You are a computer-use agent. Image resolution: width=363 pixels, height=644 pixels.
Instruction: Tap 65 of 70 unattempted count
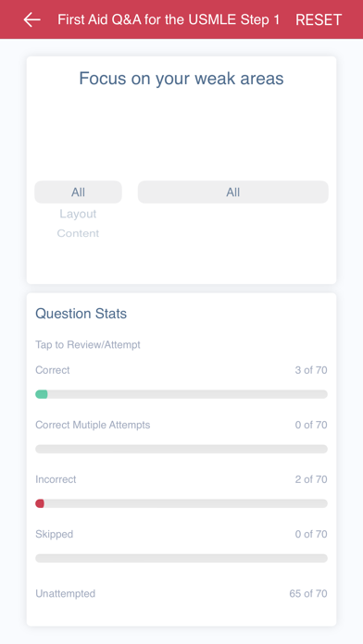(308, 593)
